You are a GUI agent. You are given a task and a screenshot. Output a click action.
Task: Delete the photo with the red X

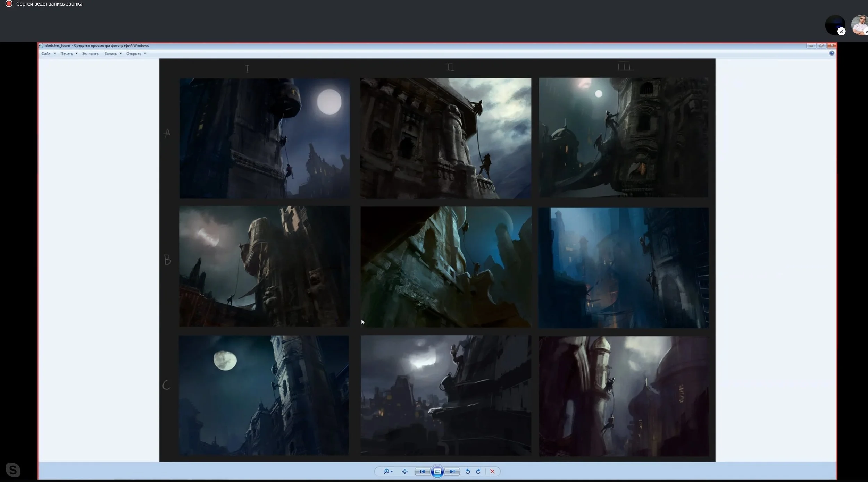click(x=492, y=471)
